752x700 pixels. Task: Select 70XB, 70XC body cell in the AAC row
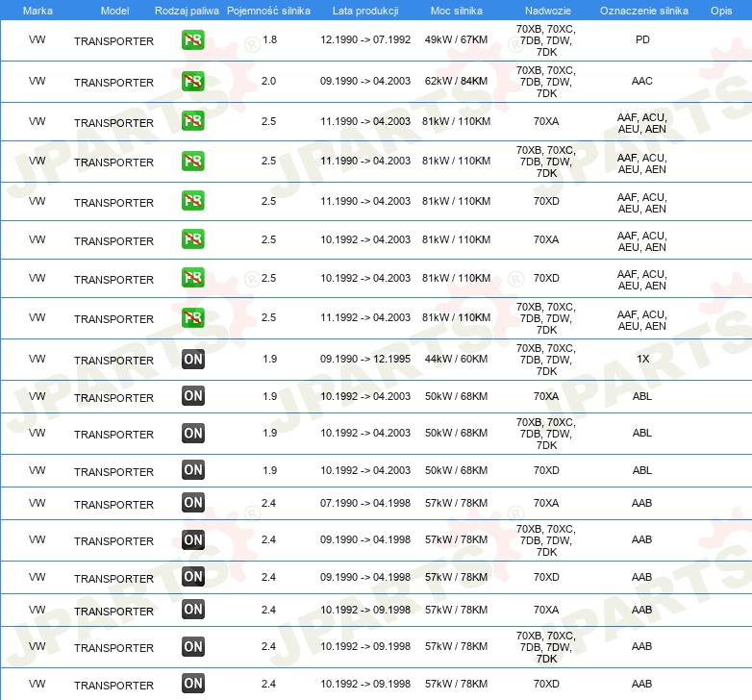(x=546, y=82)
